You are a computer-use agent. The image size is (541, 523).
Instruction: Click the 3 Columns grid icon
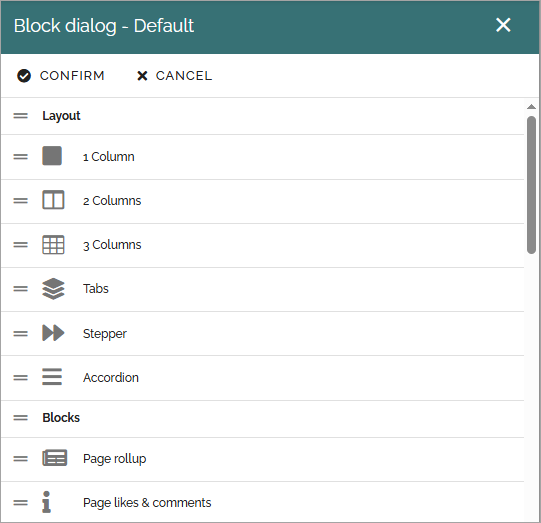(53, 245)
